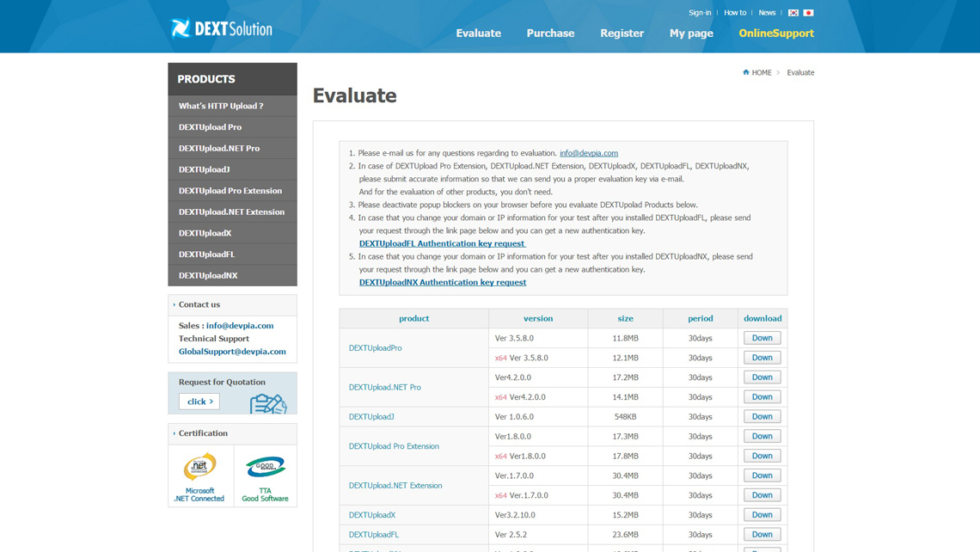Go to My page
The height and width of the screenshot is (552, 980).
click(691, 33)
